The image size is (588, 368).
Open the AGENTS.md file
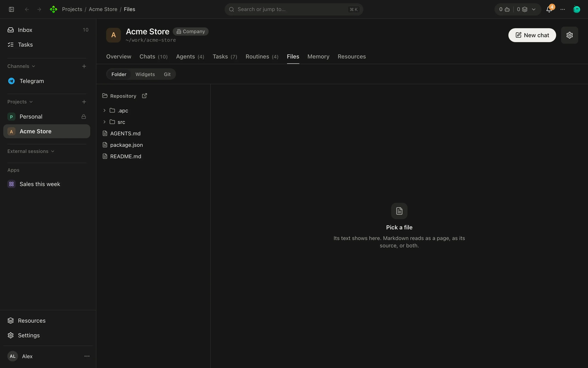(154, 133)
